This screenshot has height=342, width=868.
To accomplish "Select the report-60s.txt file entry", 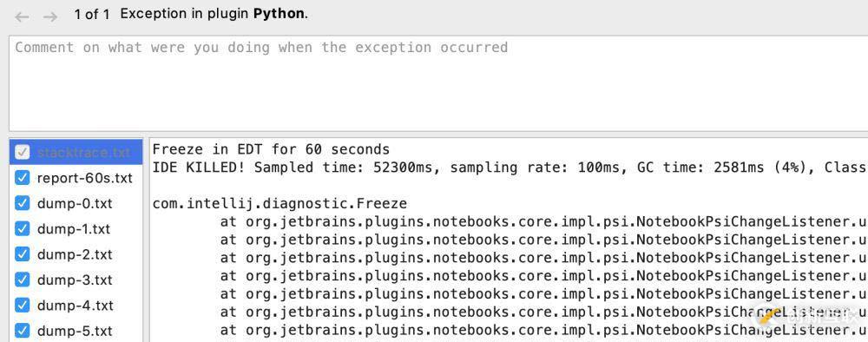I will (85, 178).
